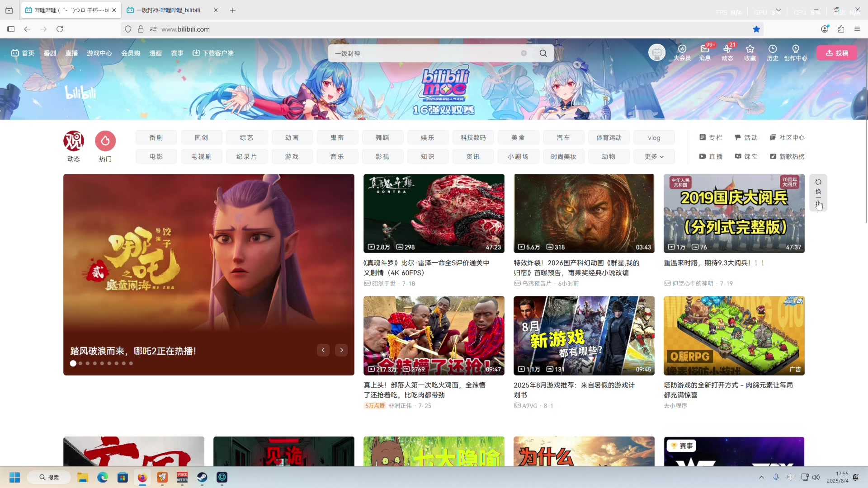The image size is (868, 488).
Task: Open 首页 in top navigation
Action: click(23, 53)
